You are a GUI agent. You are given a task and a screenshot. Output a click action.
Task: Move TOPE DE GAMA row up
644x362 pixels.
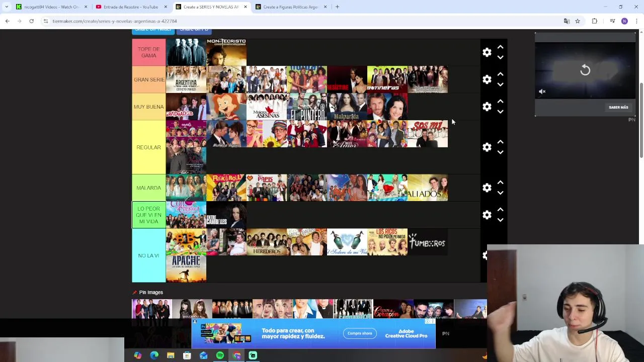click(500, 47)
